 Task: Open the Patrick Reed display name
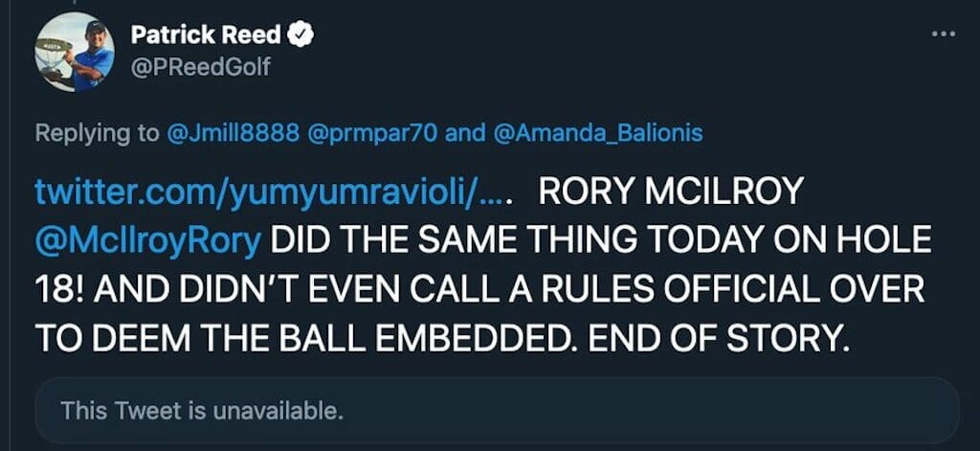[205, 35]
